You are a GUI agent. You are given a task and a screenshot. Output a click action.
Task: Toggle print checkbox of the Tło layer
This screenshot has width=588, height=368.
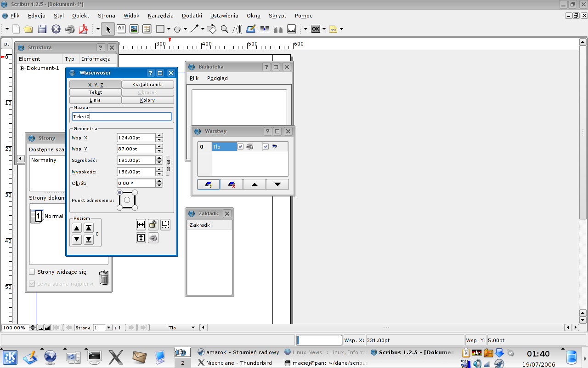coord(241,147)
